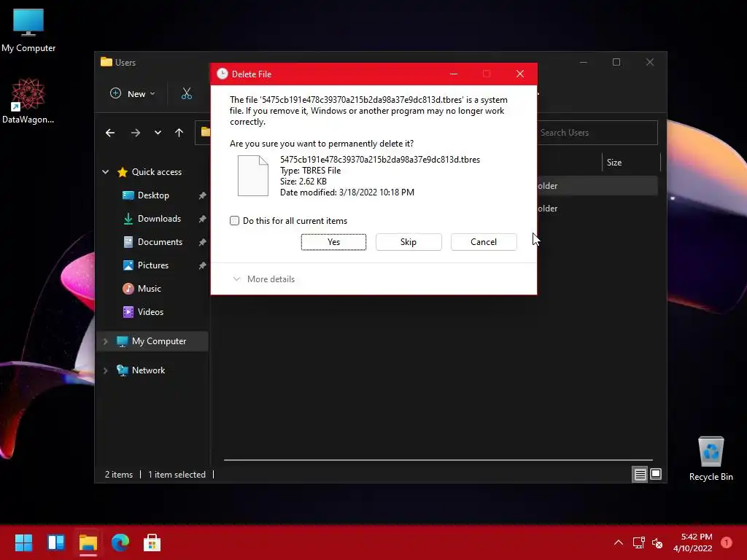The width and height of the screenshot is (747, 560).
Task: Expand More details in Delete File dialog
Action: tap(263, 279)
